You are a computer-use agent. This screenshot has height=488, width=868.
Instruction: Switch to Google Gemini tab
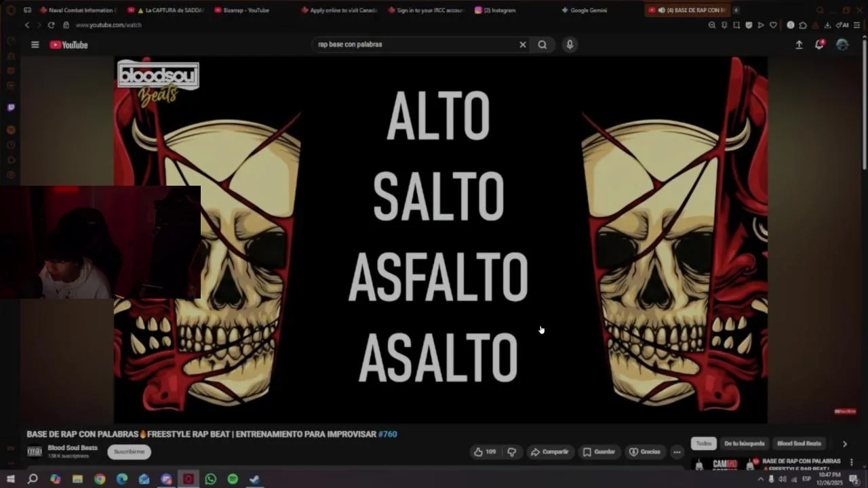pos(600,10)
